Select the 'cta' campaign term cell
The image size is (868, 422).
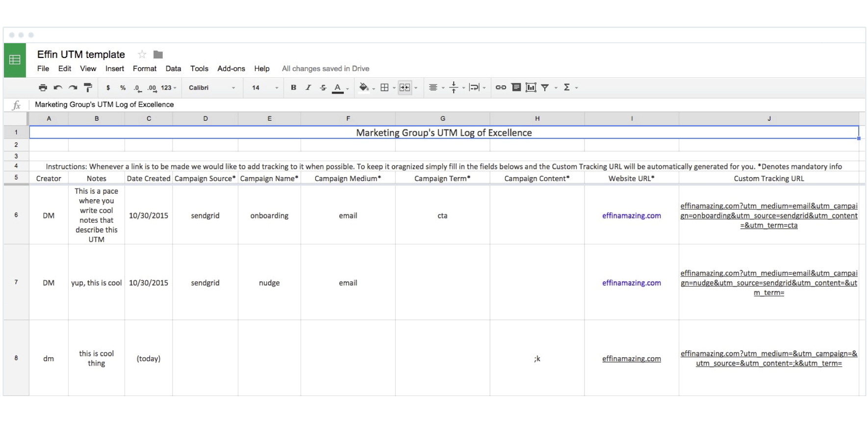tap(442, 215)
